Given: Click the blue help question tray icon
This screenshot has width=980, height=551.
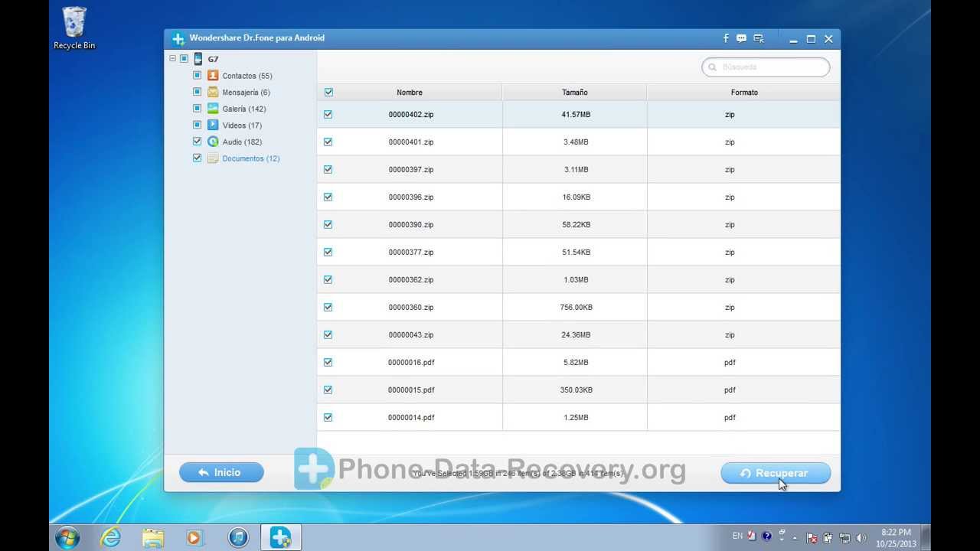Looking at the screenshot, I should [767, 536].
